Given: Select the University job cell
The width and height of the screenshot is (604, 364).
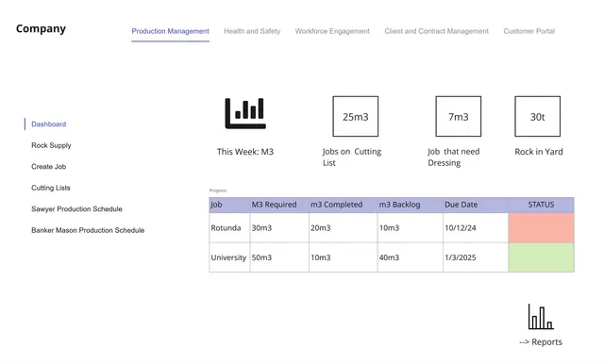Looking at the screenshot, I should tap(229, 257).
